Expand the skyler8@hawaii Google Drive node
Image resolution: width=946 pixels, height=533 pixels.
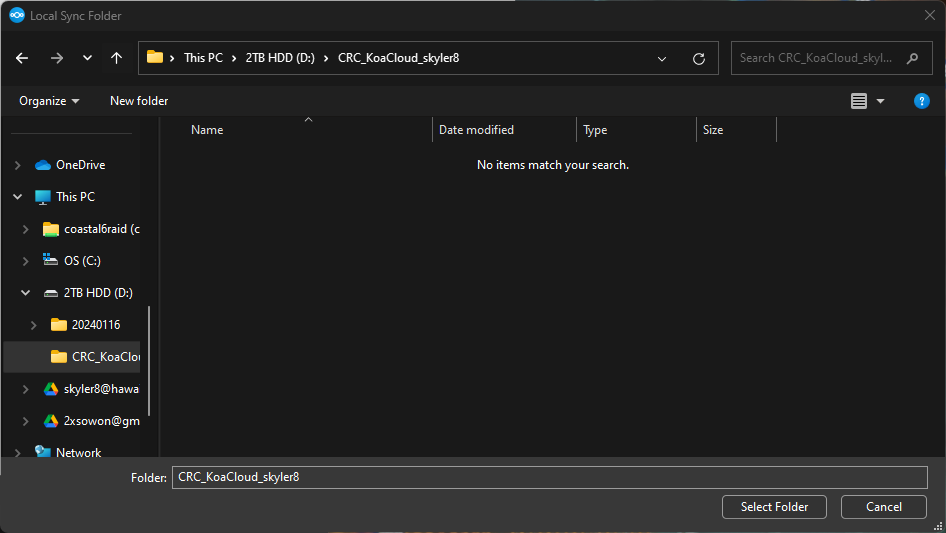pos(25,389)
